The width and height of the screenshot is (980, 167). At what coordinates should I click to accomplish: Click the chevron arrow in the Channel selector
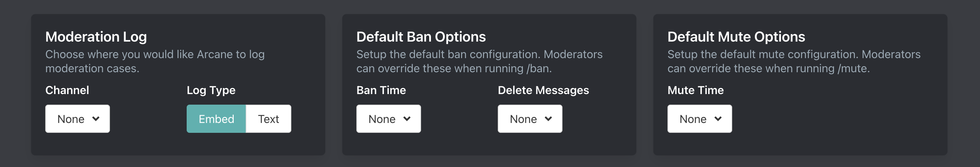(x=96, y=119)
